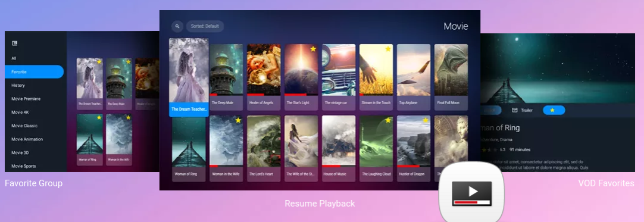The height and width of the screenshot is (222, 644).
Task: Open the Final Full Moon movie
Action: (x=451, y=77)
